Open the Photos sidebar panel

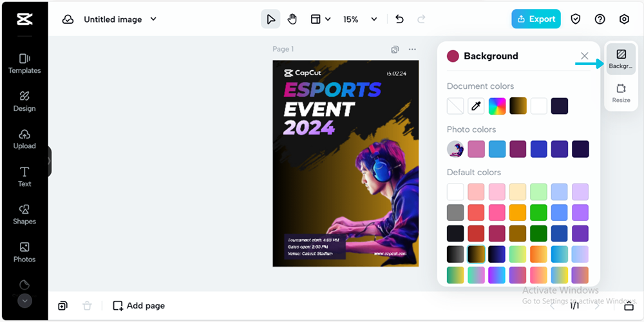tap(24, 252)
